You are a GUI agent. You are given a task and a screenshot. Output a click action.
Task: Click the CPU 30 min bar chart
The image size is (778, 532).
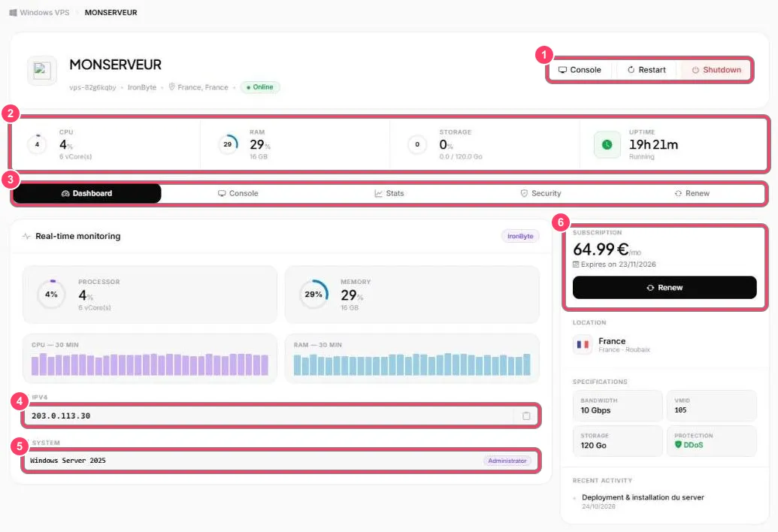pos(150,364)
